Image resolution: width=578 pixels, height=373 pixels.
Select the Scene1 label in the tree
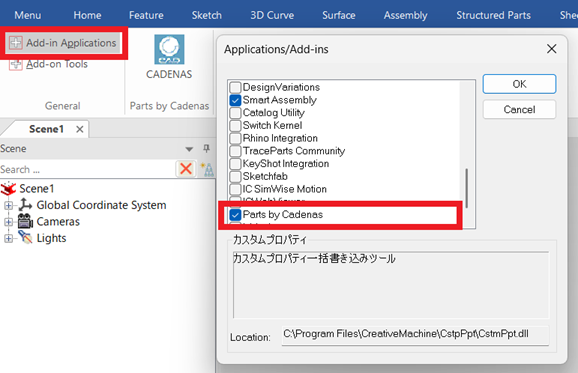click(37, 189)
